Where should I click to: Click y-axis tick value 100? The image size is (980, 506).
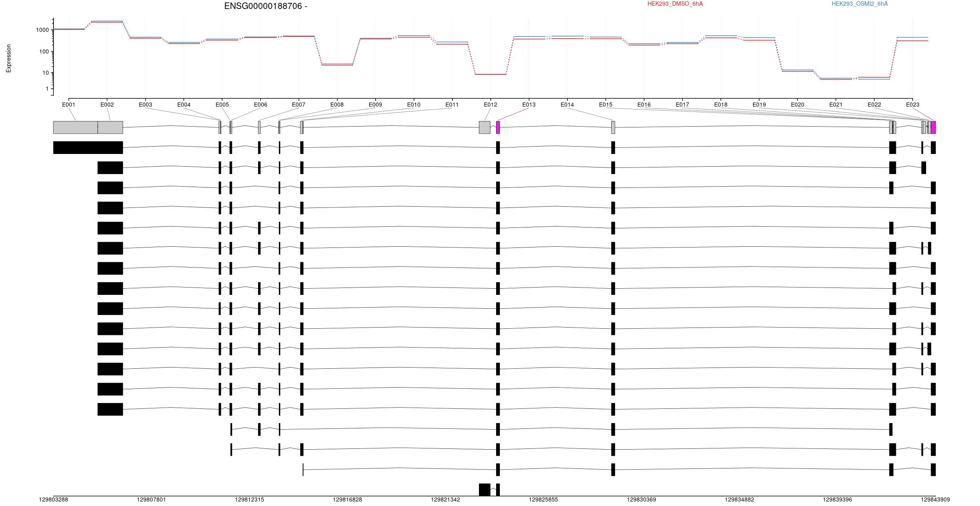44,51
